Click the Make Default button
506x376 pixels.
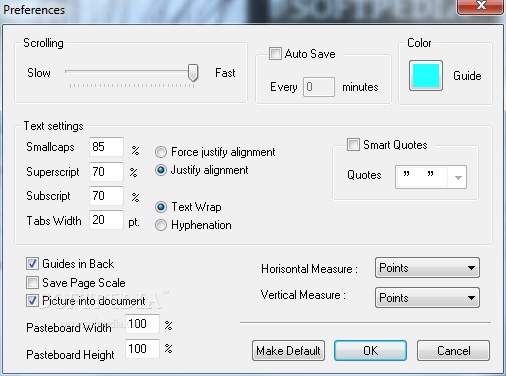pos(288,351)
